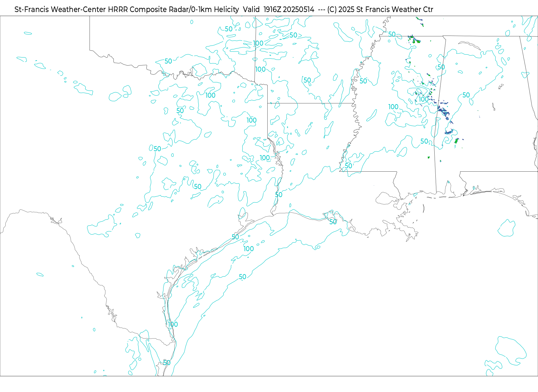Click the "50" contour label at Texas southern tip
This screenshot has width=538, height=392.
167,363
